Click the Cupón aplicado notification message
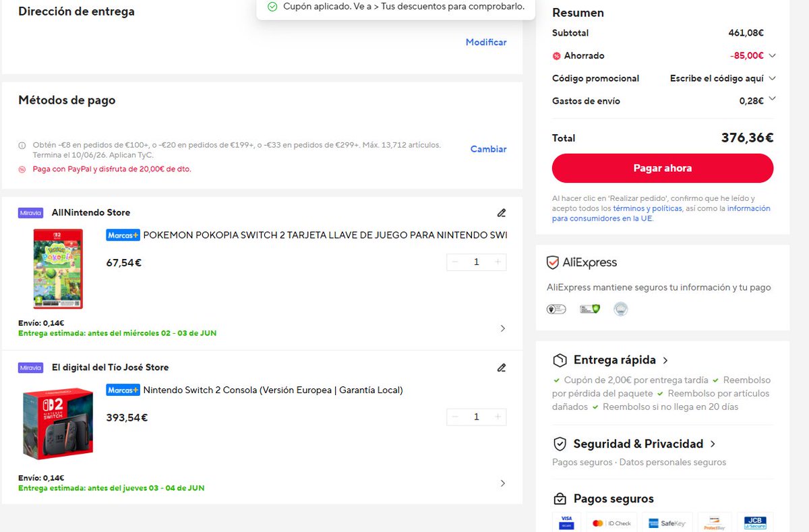Image resolution: width=809 pixels, height=532 pixels. [404, 7]
